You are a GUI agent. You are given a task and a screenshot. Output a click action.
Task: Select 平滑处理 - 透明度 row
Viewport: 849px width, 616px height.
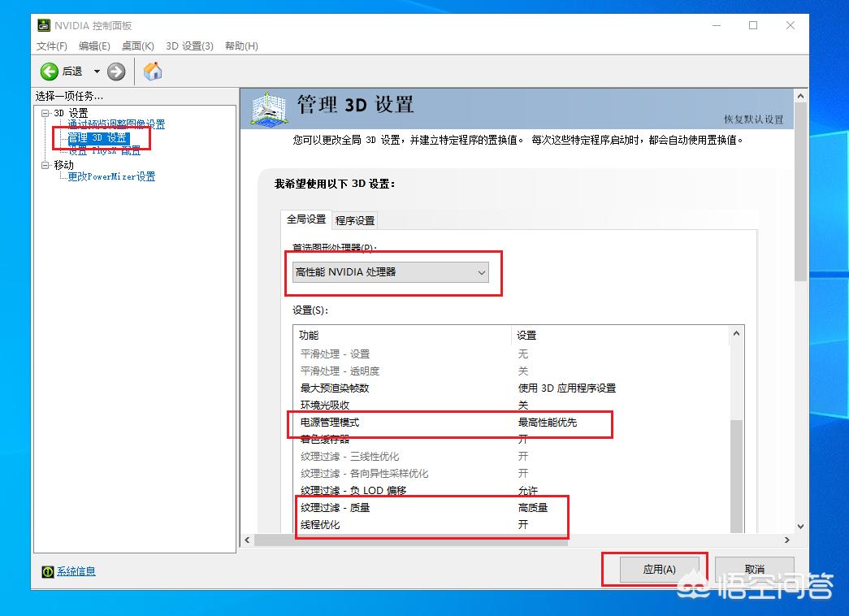511,371
